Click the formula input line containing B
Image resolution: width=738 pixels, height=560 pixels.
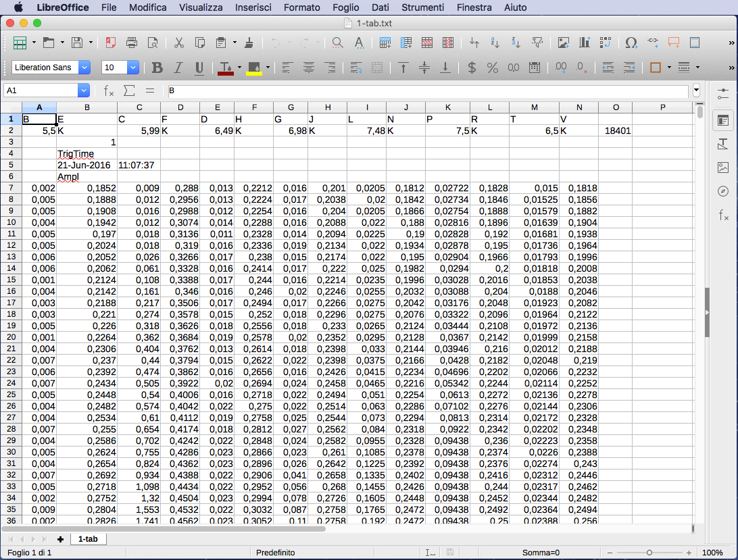(426, 91)
